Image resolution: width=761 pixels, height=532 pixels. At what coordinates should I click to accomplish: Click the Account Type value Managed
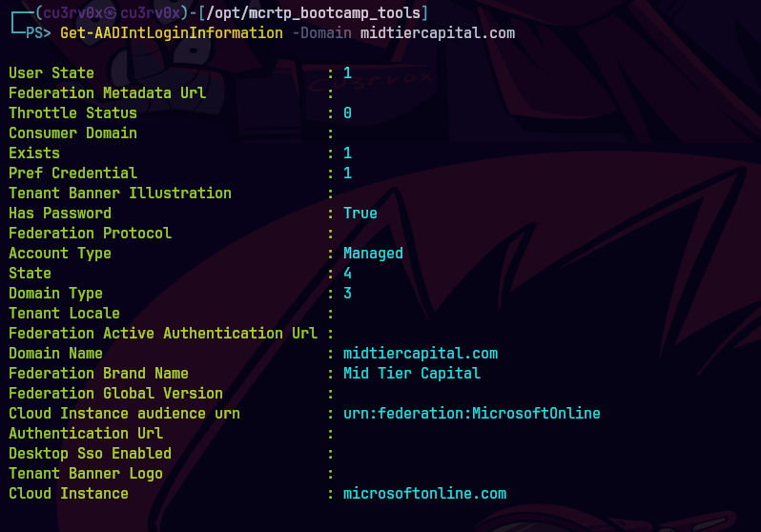pyautogui.click(x=373, y=253)
